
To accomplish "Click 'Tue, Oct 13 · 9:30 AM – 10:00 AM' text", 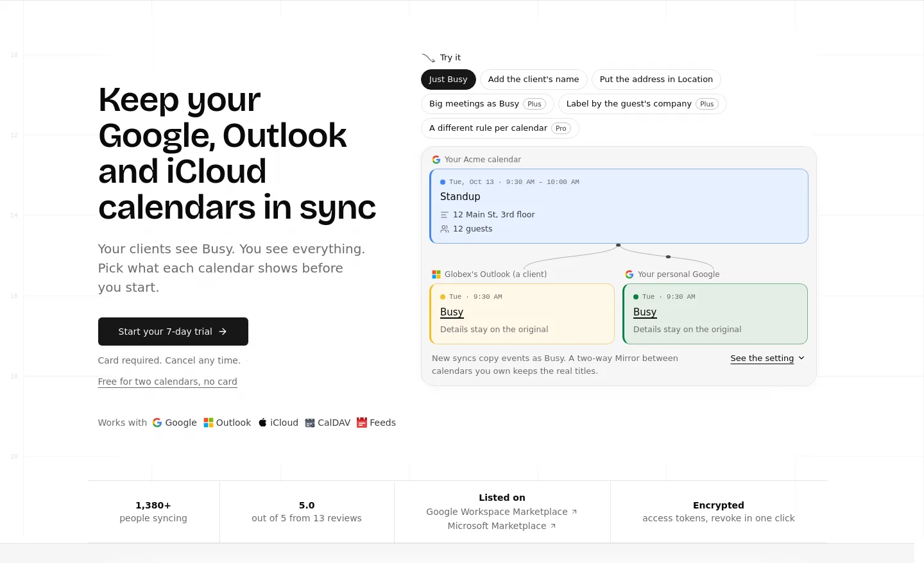I will coord(514,182).
